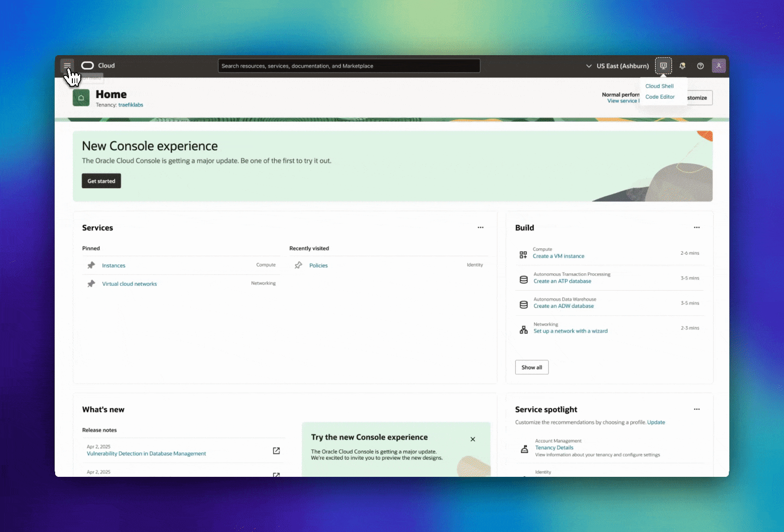
Task: Open the Developer tools icon
Action: click(x=663, y=66)
